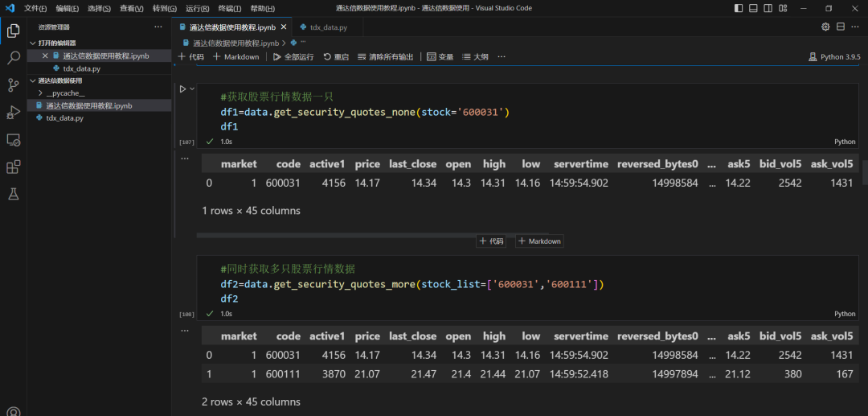The height and width of the screenshot is (416, 868).
Task: Click 清除所有输出 in notebook toolbar
Action: [386, 56]
